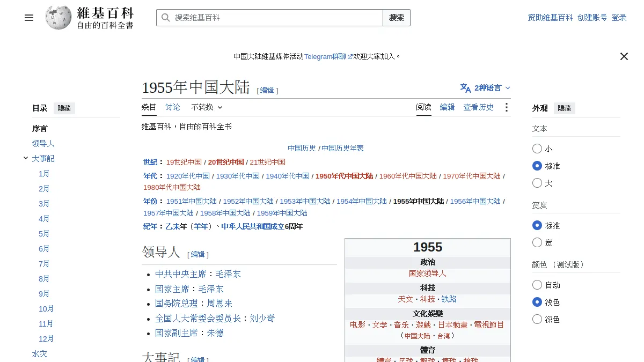Select 标准 width option

537,225
